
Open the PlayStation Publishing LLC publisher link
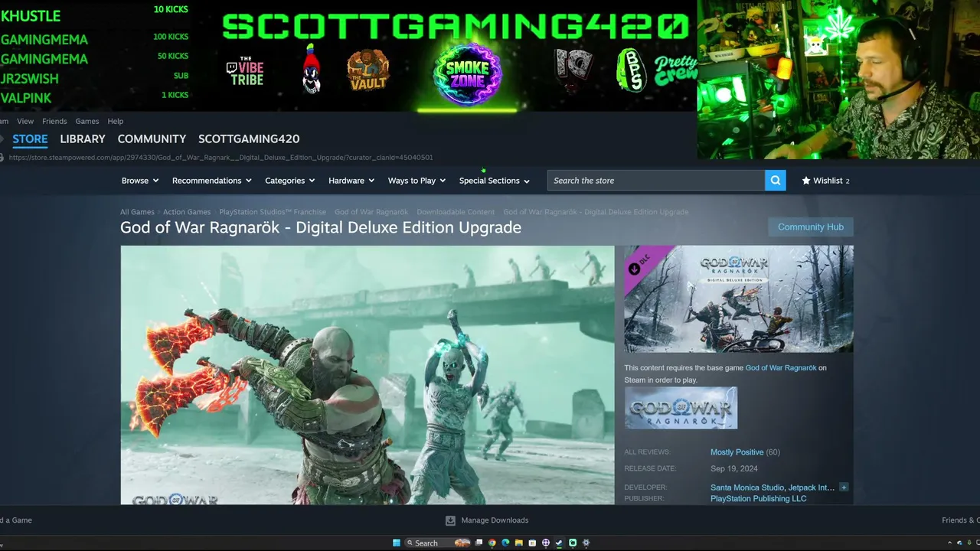point(759,499)
